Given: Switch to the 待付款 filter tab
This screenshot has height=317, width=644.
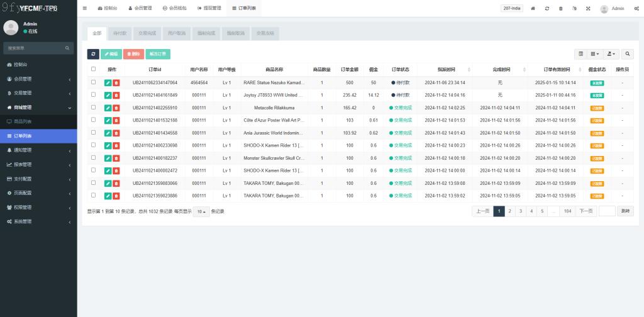Looking at the screenshot, I should coord(119,33).
